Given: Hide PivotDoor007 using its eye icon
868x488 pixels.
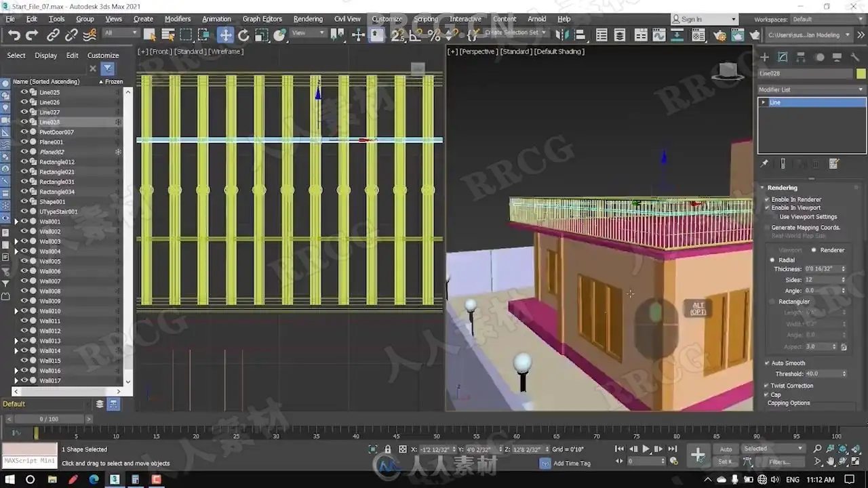Looking at the screenshot, I should [24, 132].
